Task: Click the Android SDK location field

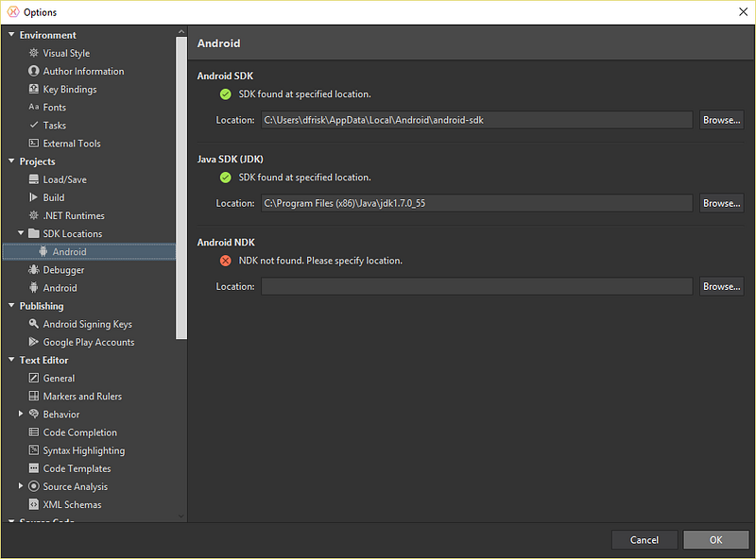Action: [477, 120]
